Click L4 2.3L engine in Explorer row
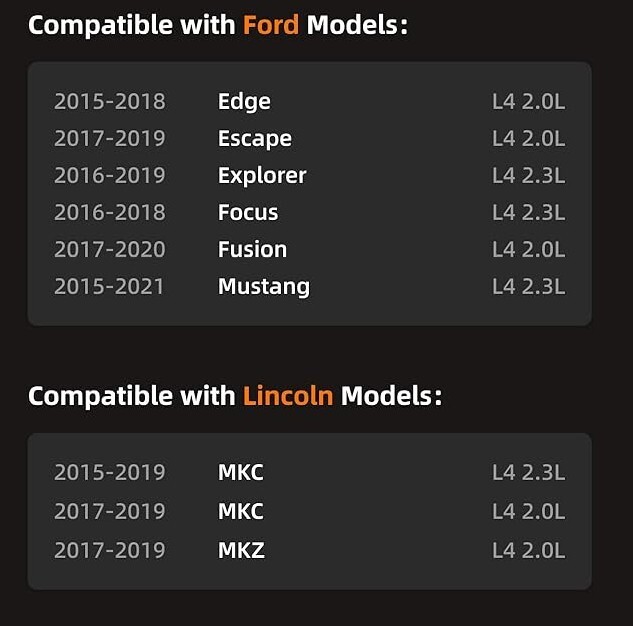 528,175
